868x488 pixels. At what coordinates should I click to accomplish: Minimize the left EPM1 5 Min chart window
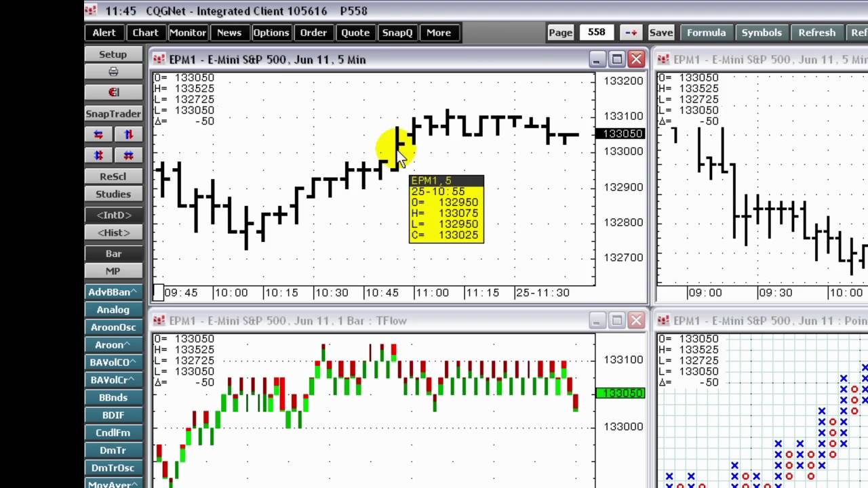click(x=597, y=60)
